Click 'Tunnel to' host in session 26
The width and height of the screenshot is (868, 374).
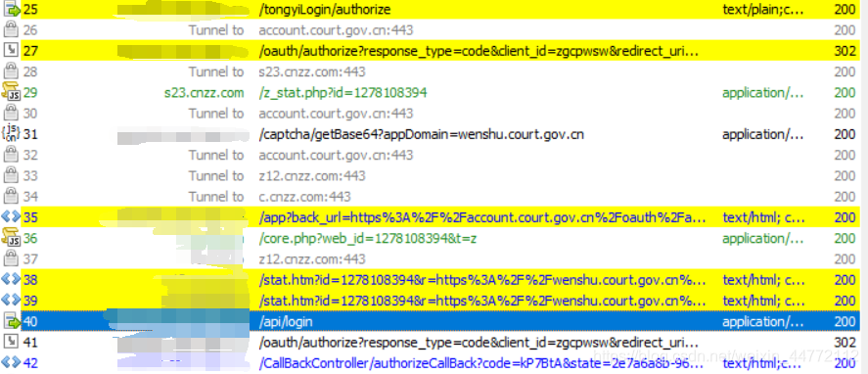(216, 30)
